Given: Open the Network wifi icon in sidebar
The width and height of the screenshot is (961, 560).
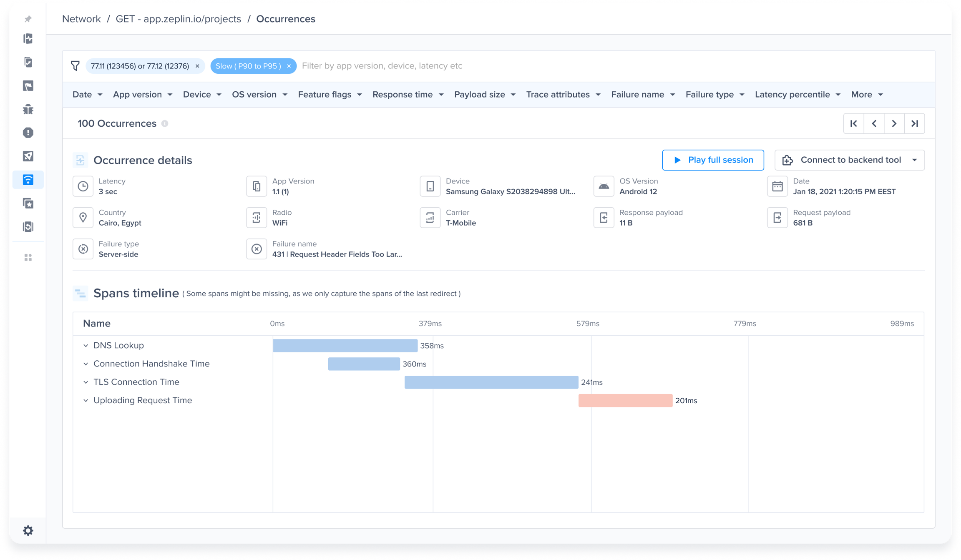Looking at the screenshot, I should [x=28, y=180].
